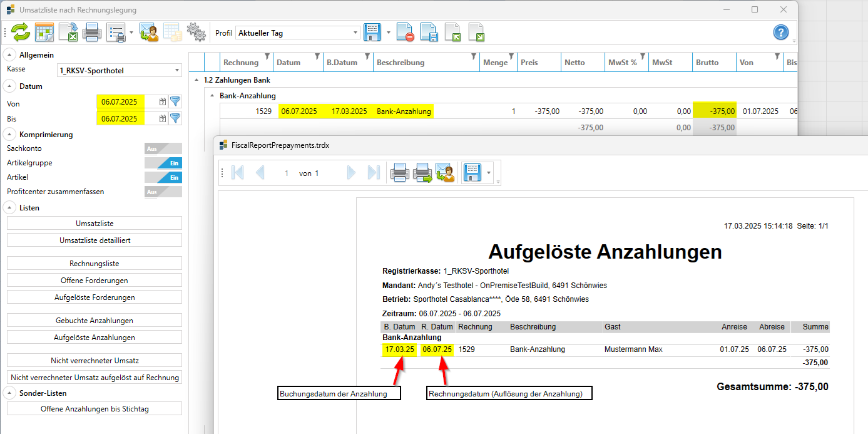This screenshot has height=434, width=868.
Task: Click the send email icon in the main toolbar
Action: [149, 32]
